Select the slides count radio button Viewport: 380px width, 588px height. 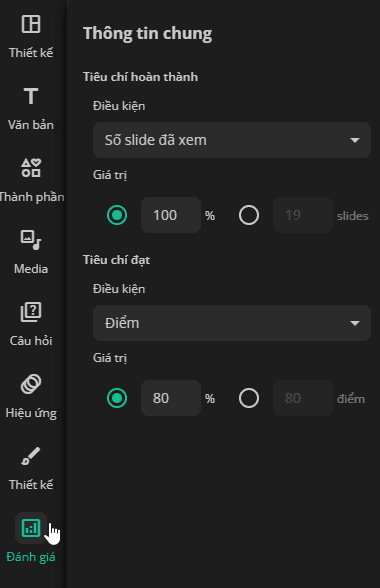click(x=249, y=215)
